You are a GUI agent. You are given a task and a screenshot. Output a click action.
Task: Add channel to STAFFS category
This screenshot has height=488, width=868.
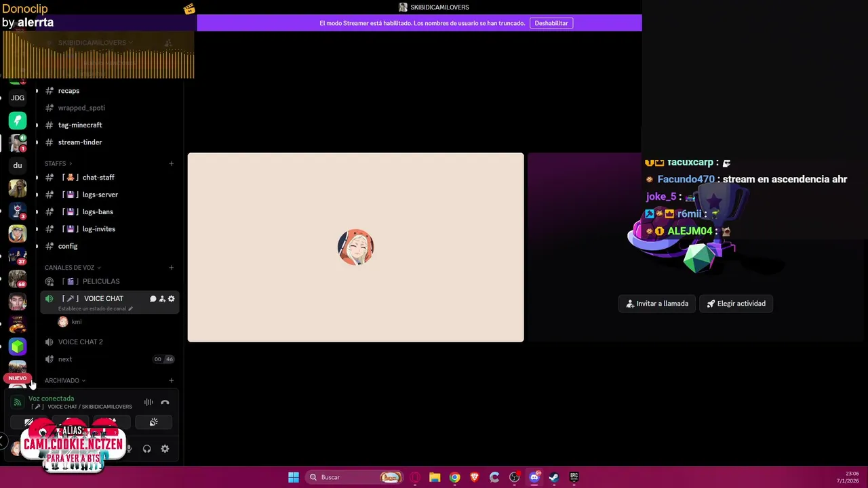coord(171,163)
